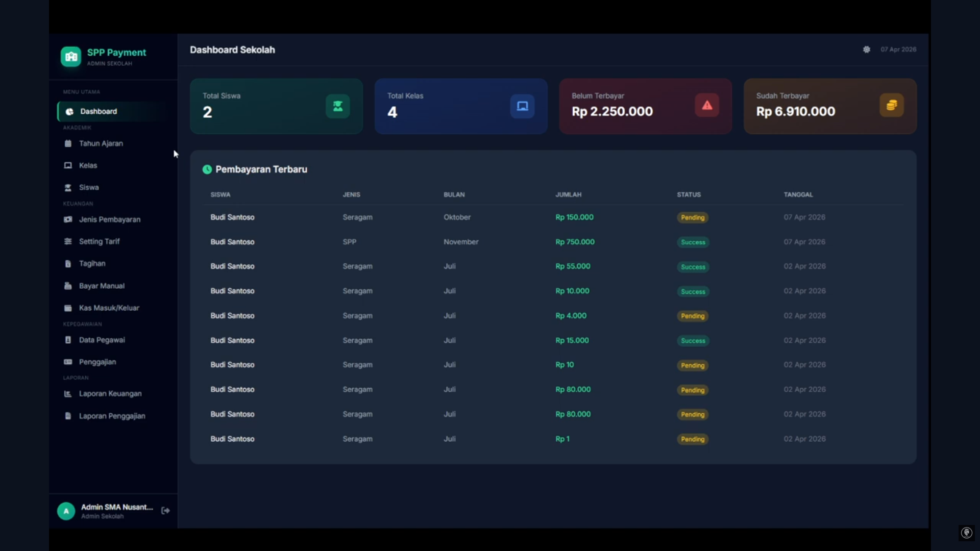This screenshot has height=551, width=980.
Task: Click the Success badge for Rp 55.000
Action: click(693, 267)
